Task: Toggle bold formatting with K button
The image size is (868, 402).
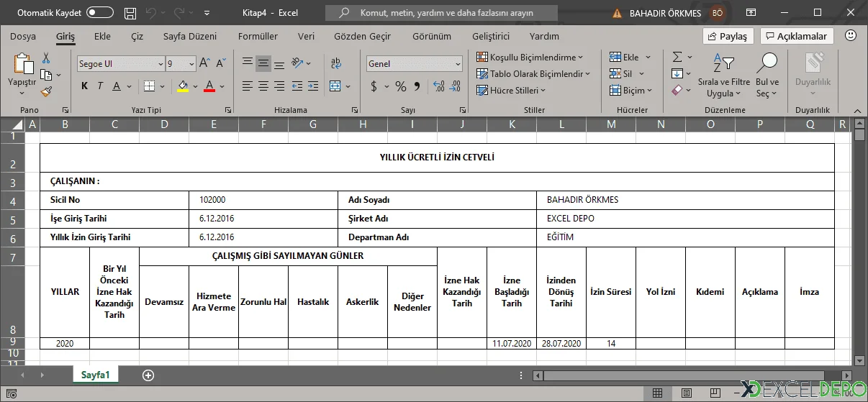Action: [84, 86]
